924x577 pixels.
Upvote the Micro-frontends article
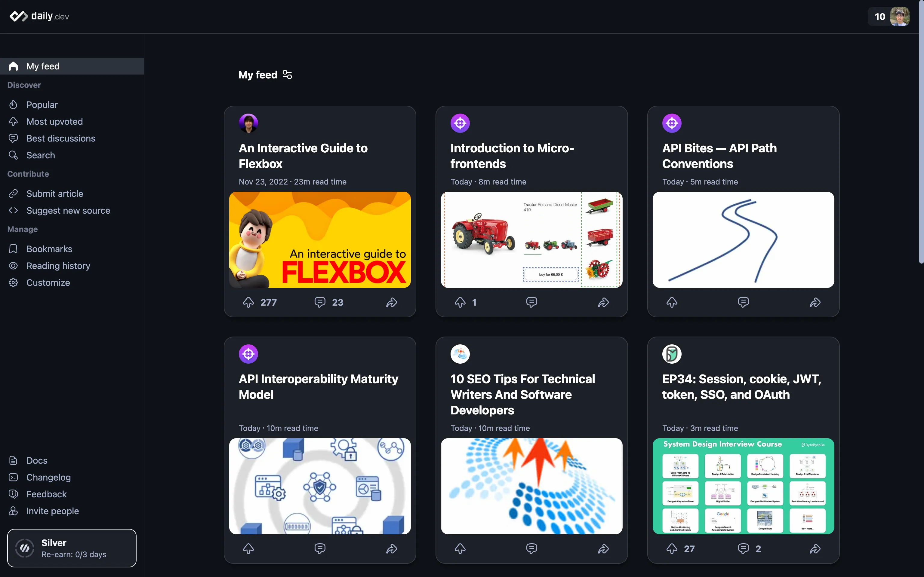[460, 302]
